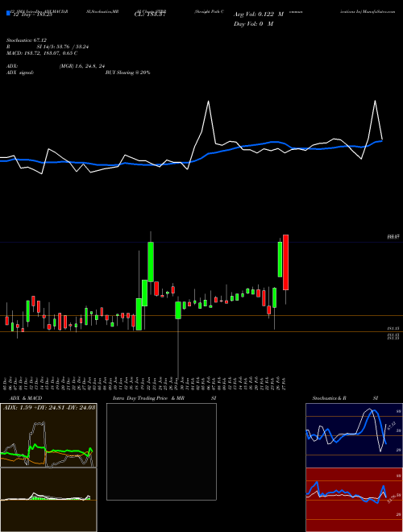Click the "BUY Slowing @ 20%" signal text

coord(127,73)
